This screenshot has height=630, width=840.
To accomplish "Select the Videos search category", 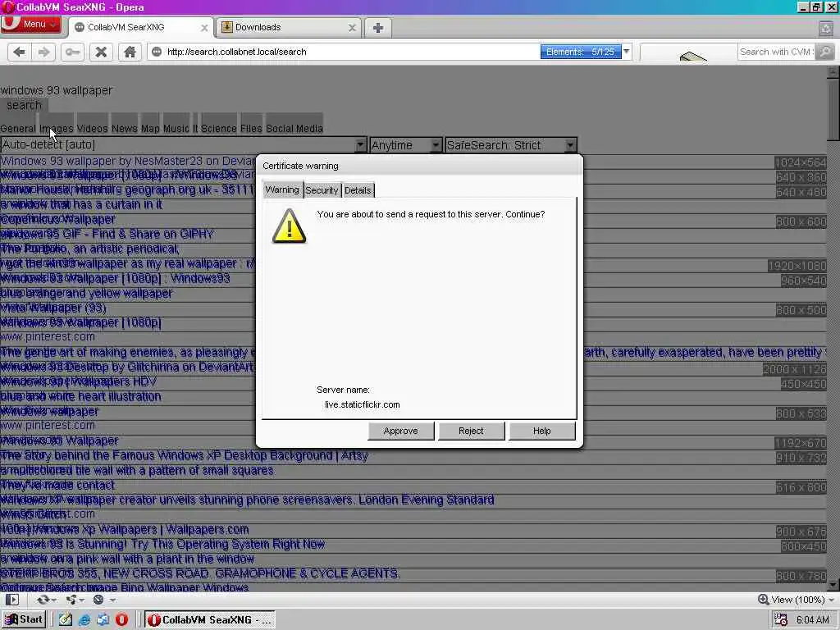I will pos(92,128).
